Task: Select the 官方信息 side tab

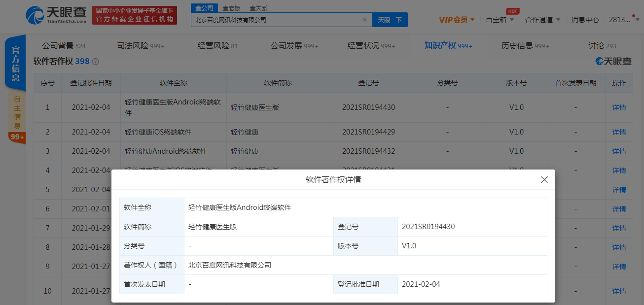Action: [15, 64]
